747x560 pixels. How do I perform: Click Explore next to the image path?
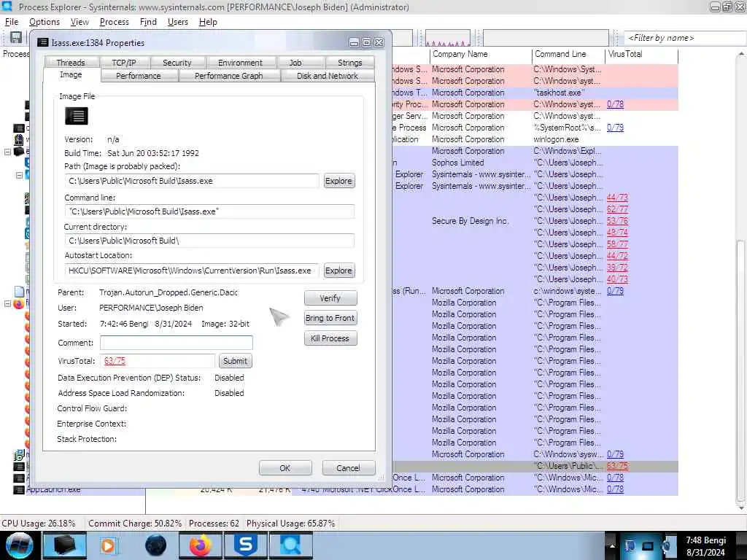338,181
